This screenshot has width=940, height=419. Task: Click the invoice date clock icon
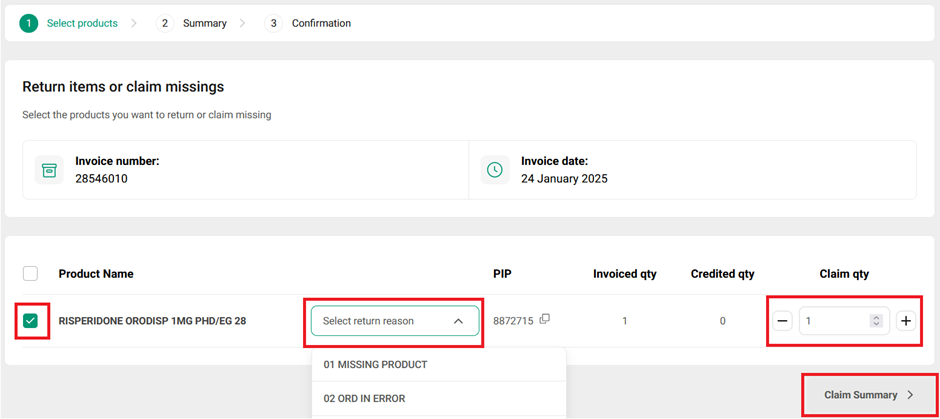point(495,170)
